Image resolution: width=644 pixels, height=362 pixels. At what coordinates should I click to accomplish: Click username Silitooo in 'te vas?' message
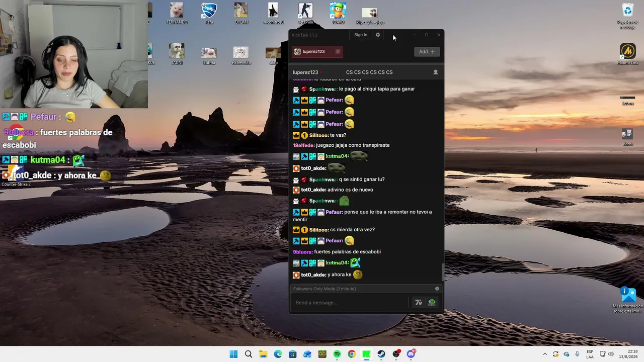(x=318, y=135)
